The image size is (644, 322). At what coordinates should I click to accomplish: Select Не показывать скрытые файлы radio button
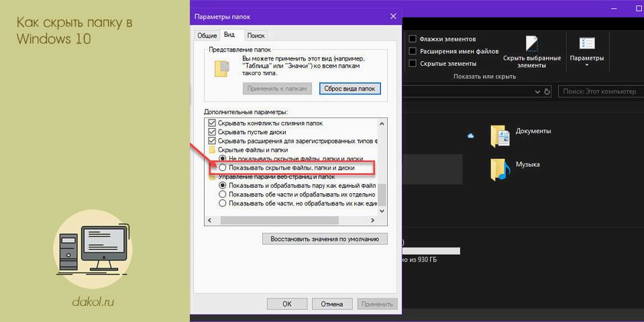click(222, 158)
